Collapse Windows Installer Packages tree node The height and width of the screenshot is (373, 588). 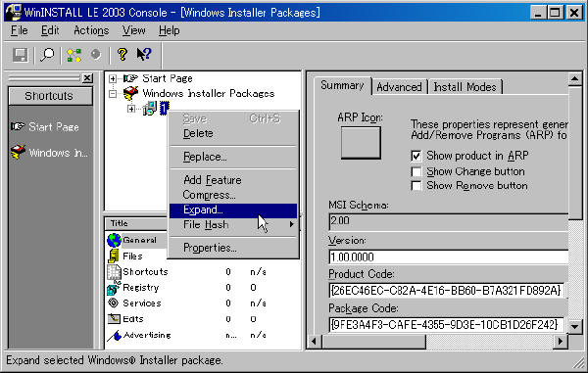click(113, 94)
